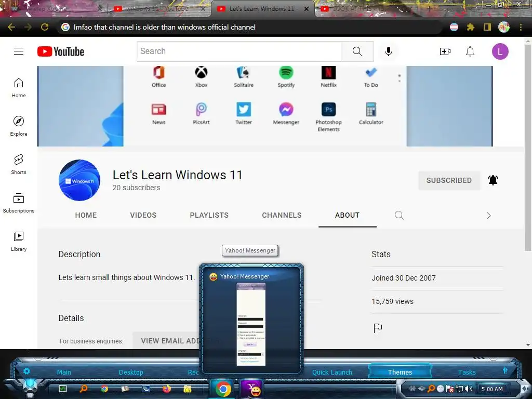Click the Chrome back arrow
This screenshot has width=532, height=399.
(x=11, y=27)
